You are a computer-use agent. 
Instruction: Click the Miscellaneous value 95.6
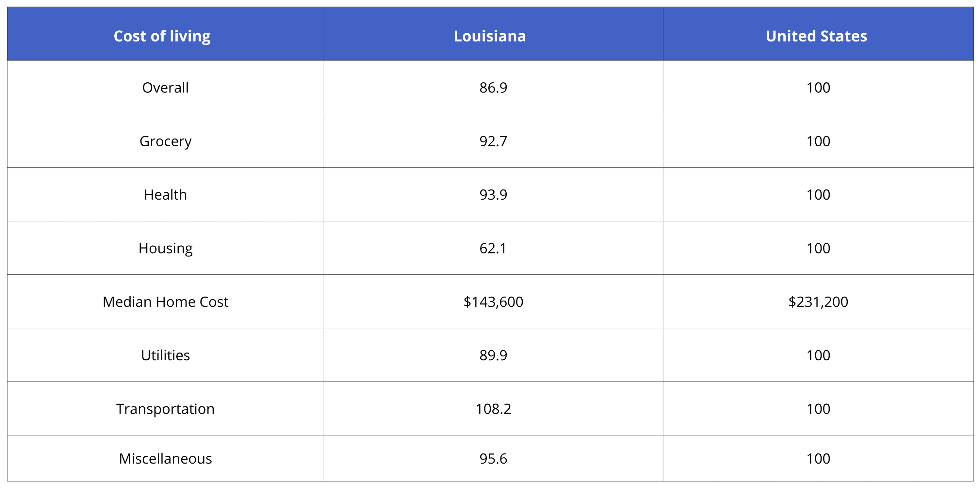coord(493,459)
